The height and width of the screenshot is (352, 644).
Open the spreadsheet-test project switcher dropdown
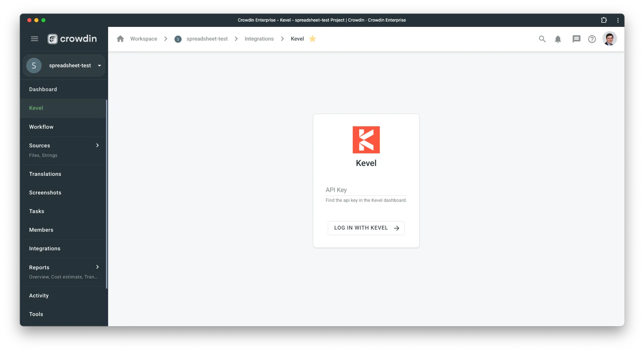[64, 65]
